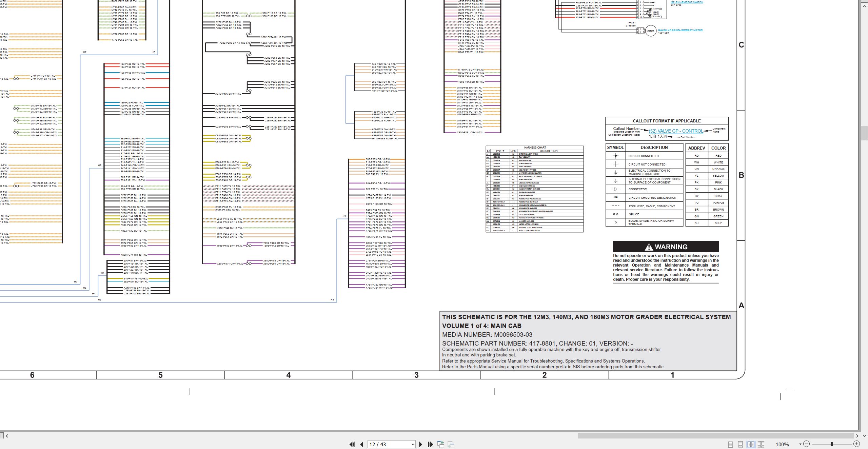Viewport: 868px width, 449px height.
Task: Click the zoom in plus button
Action: pyautogui.click(x=857, y=444)
